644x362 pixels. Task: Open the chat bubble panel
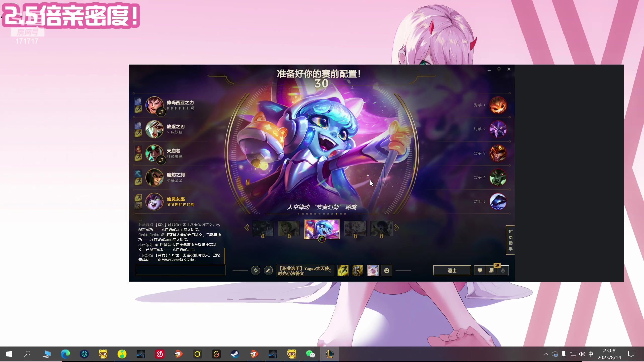click(480, 270)
